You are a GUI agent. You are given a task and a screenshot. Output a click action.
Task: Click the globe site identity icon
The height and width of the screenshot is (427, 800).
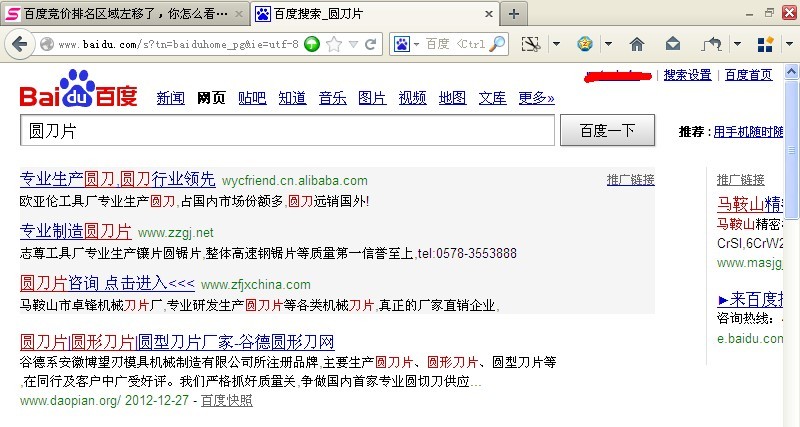tap(47, 44)
